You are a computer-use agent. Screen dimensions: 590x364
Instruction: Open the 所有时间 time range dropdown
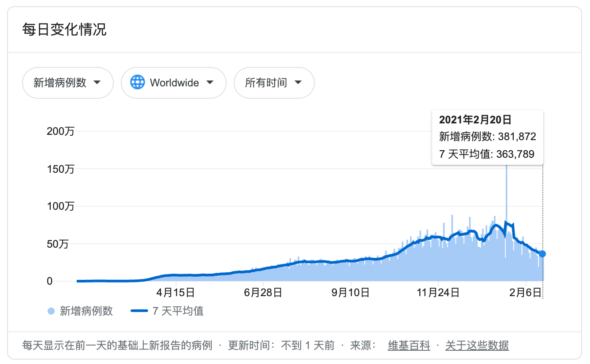click(273, 82)
